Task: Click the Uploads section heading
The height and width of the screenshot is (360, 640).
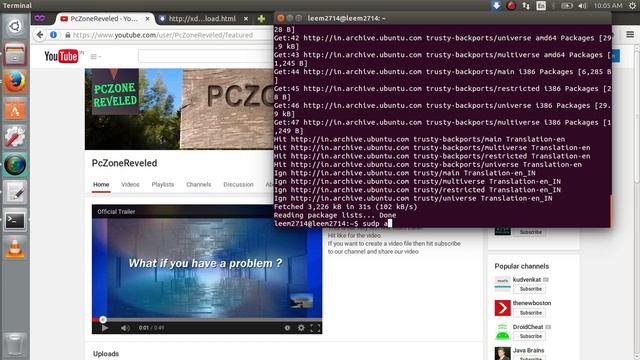Action: pyautogui.click(x=106, y=354)
